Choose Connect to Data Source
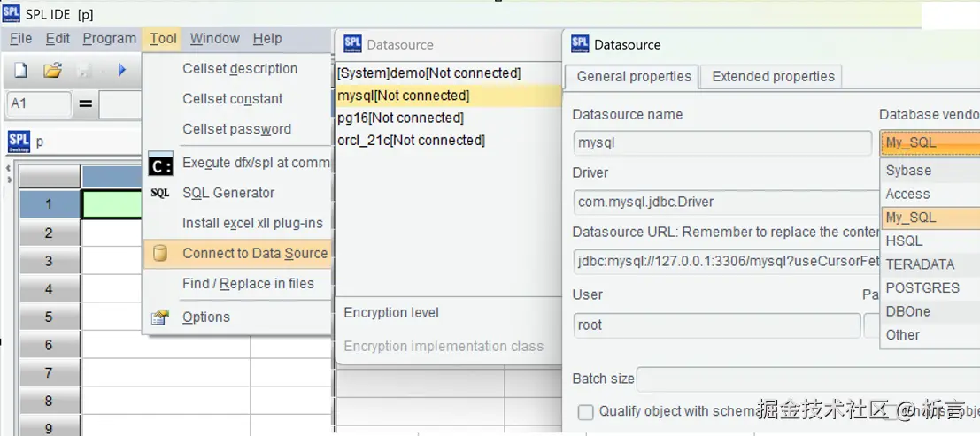Screen dimensions: 980x436 tap(237, 254)
